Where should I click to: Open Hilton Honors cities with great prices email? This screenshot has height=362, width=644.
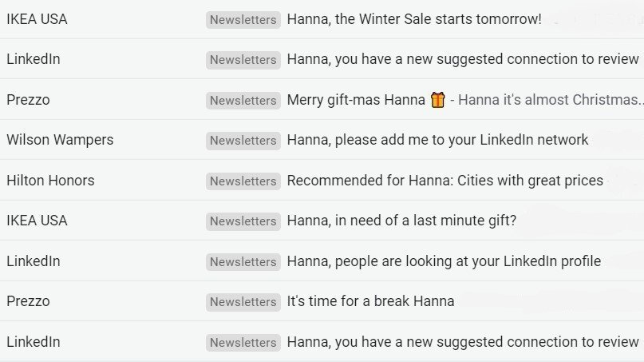444,181
